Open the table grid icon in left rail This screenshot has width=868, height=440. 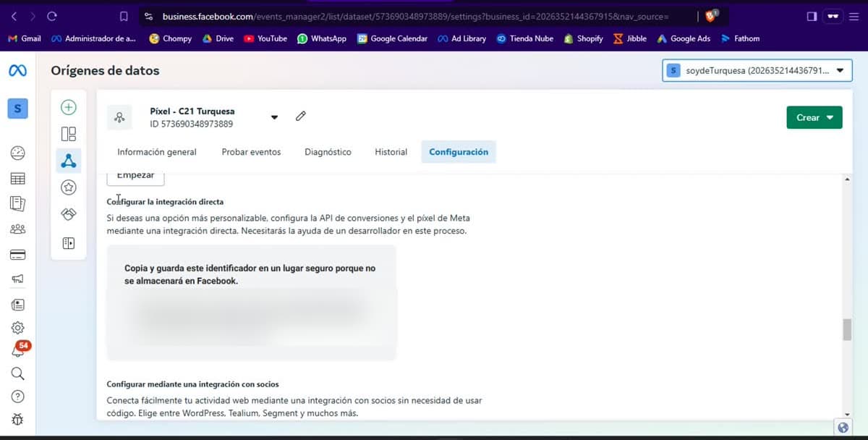click(x=17, y=178)
